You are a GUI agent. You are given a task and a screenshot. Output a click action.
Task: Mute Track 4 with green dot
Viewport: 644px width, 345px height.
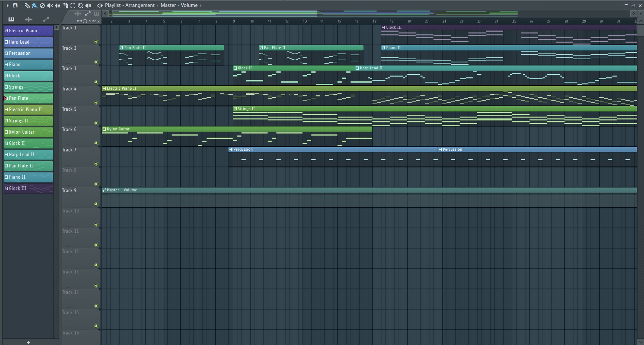pos(96,103)
